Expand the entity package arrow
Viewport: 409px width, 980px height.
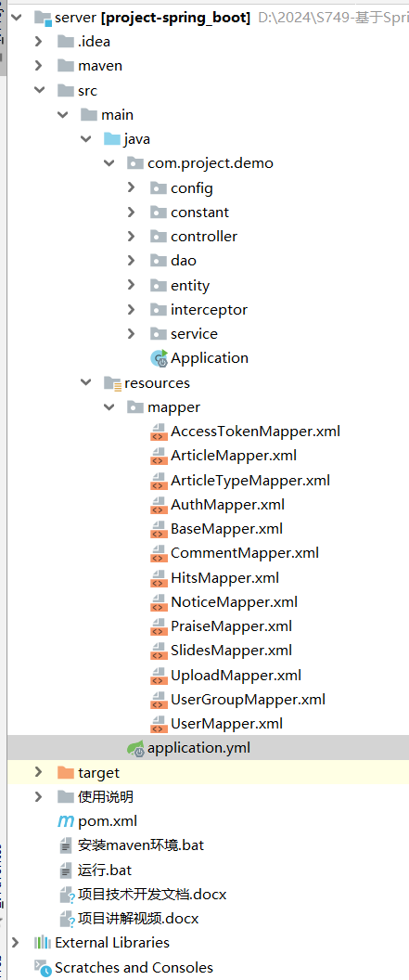coord(131,285)
